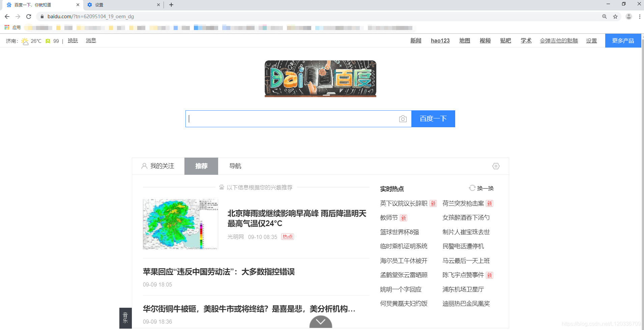Open the Chrome profile avatar
The image size is (644, 330).
point(629,17)
